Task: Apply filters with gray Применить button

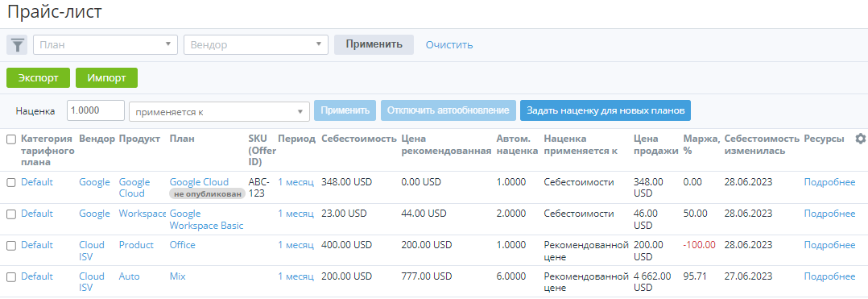Action: [374, 45]
